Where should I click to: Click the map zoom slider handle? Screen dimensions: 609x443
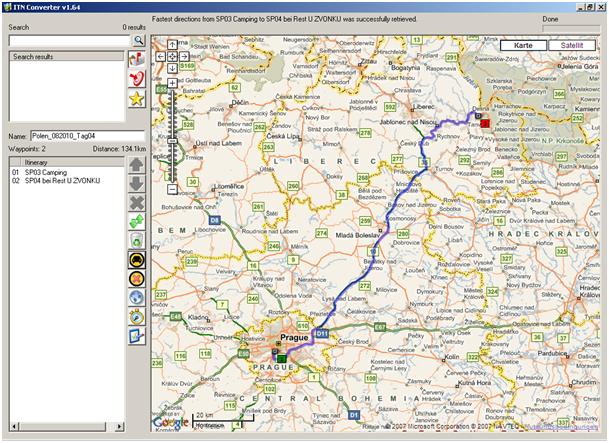(x=172, y=141)
